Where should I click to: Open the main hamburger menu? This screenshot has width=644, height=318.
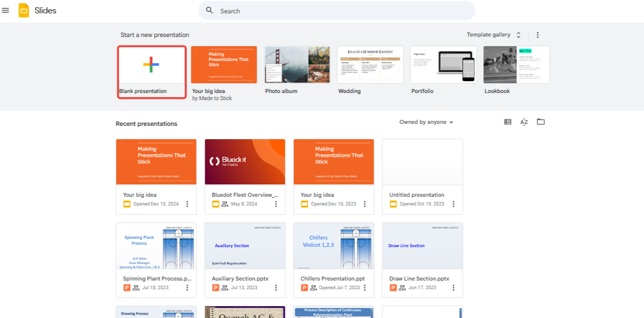6,10
